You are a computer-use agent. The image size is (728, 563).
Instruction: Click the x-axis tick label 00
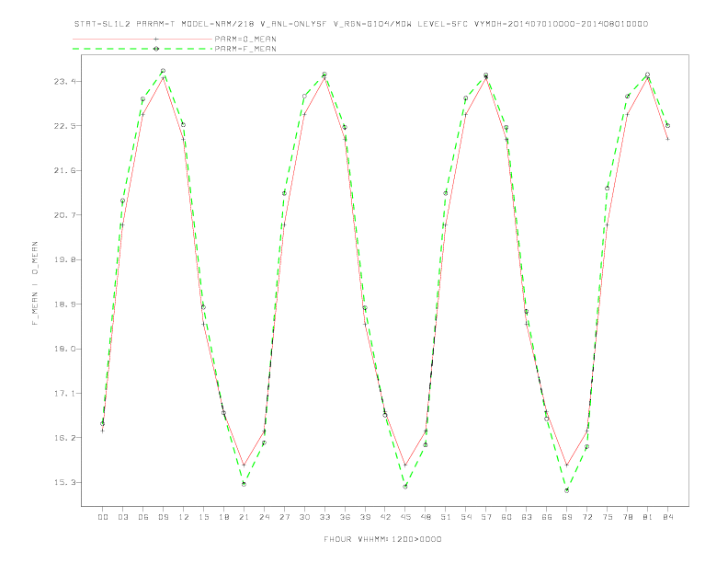pyautogui.click(x=103, y=517)
